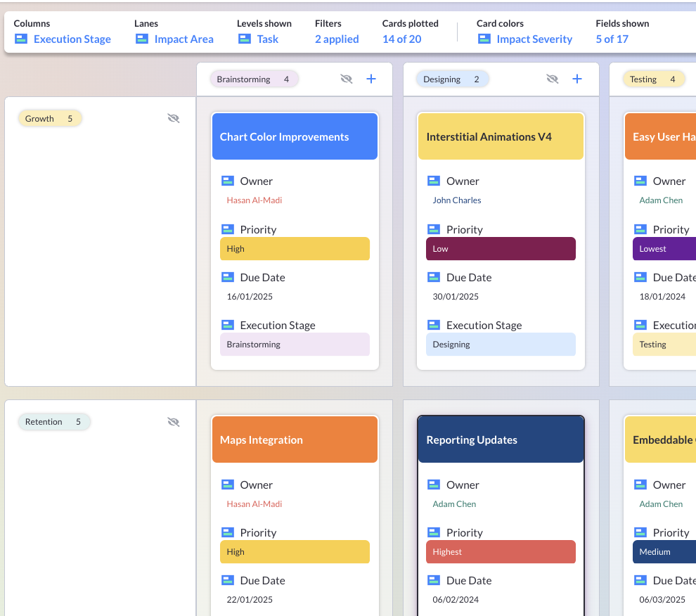
Task: Click the due date 22/01/2025
Action: click(250, 600)
